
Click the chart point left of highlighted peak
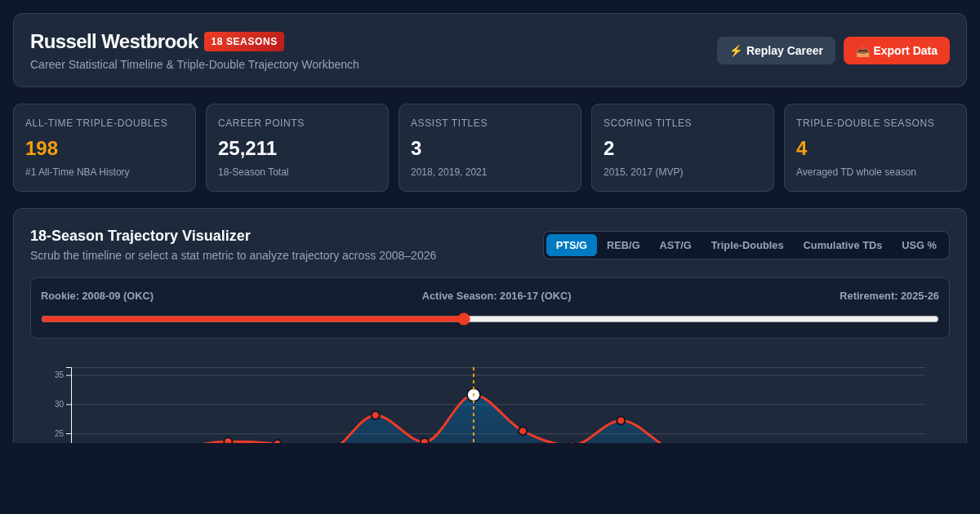coord(425,441)
